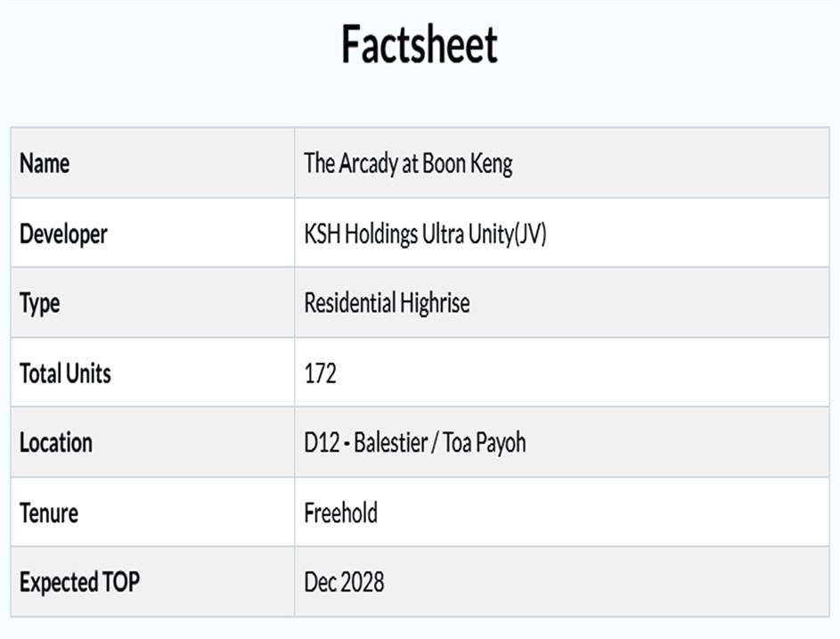Click the word "Residential"
Image resolution: width=840 pixels, height=639 pixels.
pos(349,303)
